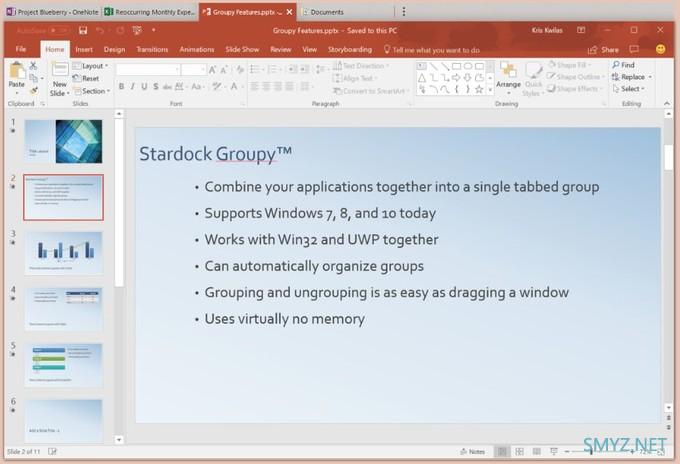Switch to the Documents tab
The height and width of the screenshot is (464, 680).
coord(347,12)
